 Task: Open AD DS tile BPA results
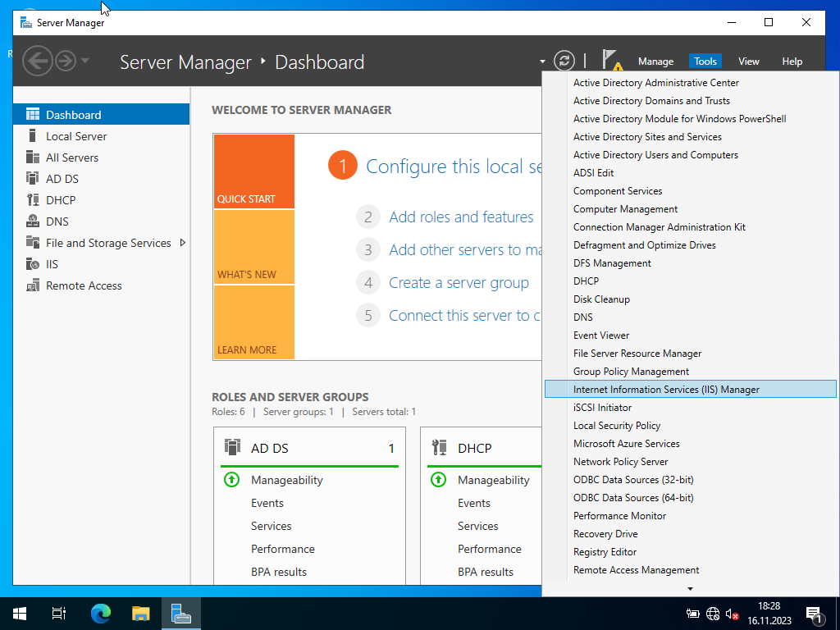[x=279, y=572]
